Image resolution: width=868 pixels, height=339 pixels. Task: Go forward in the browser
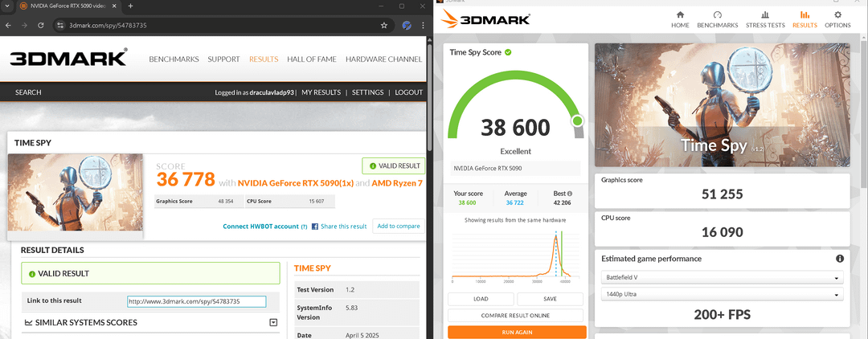click(25, 26)
